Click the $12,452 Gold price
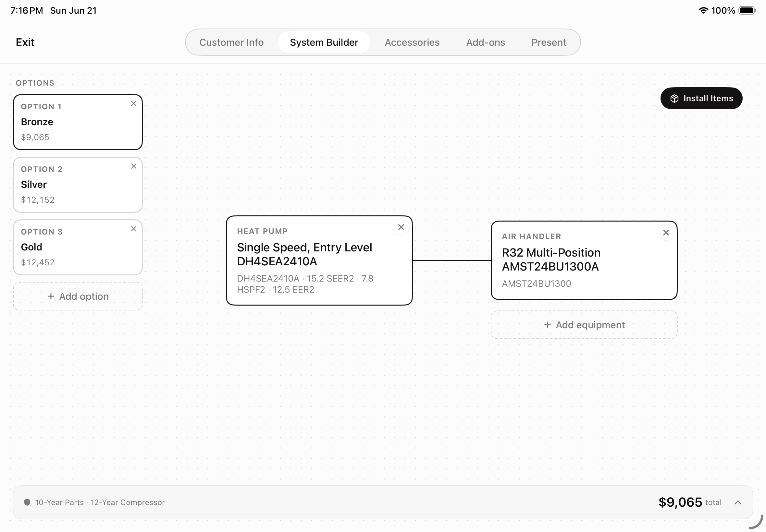766x532 pixels. tap(38, 263)
